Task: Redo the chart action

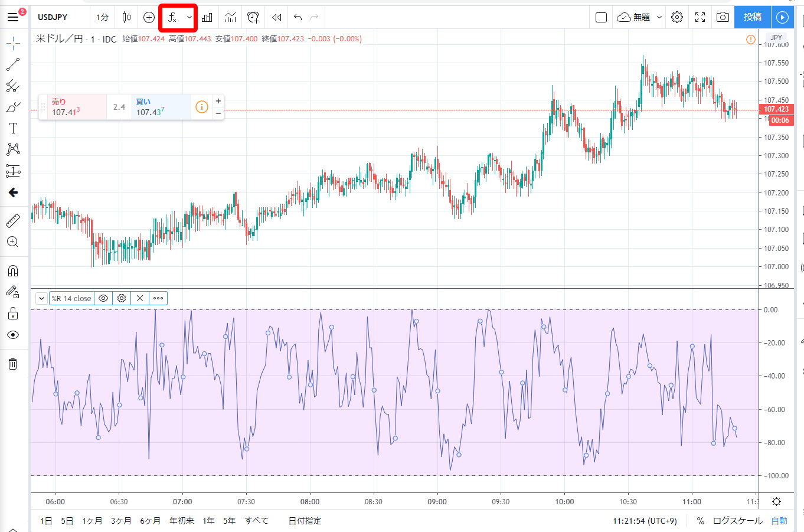Action: (x=315, y=17)
